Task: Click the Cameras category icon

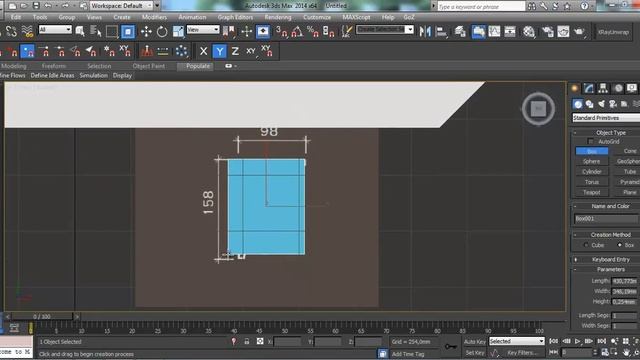Action: click(613, 104)
